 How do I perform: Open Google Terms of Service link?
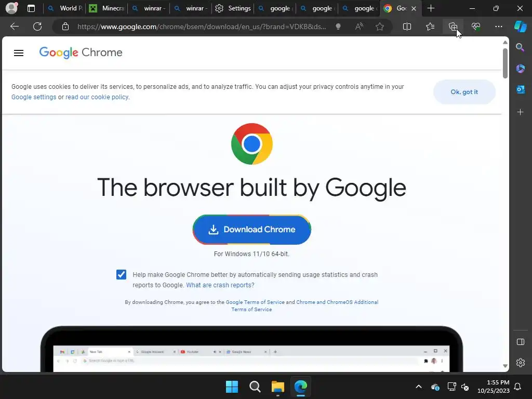(255, 302)
